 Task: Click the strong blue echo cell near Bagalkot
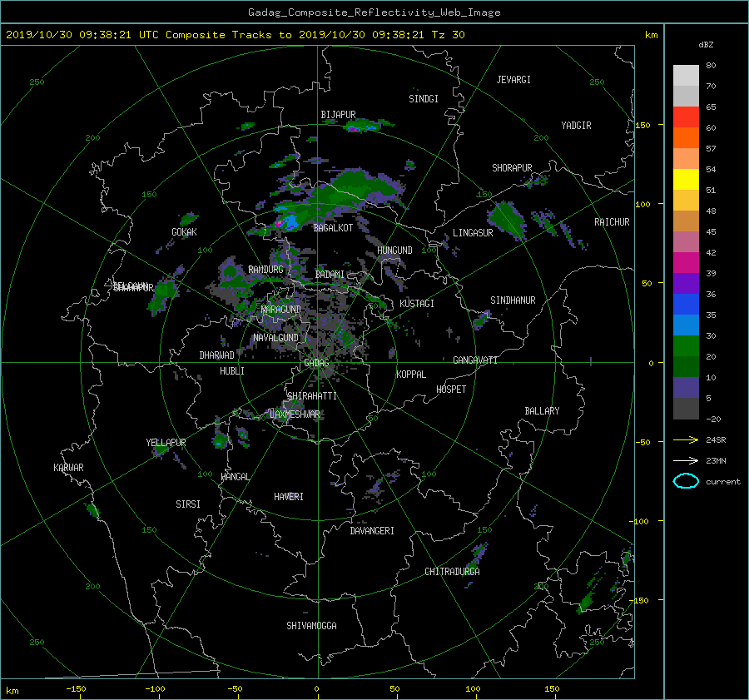(290, 222)
